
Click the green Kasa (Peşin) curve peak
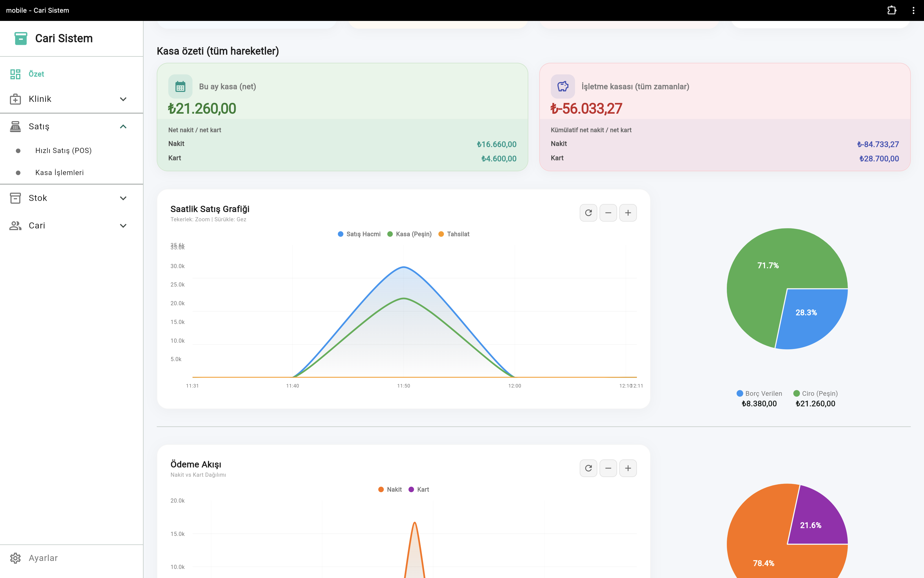(x=404, y=298)
